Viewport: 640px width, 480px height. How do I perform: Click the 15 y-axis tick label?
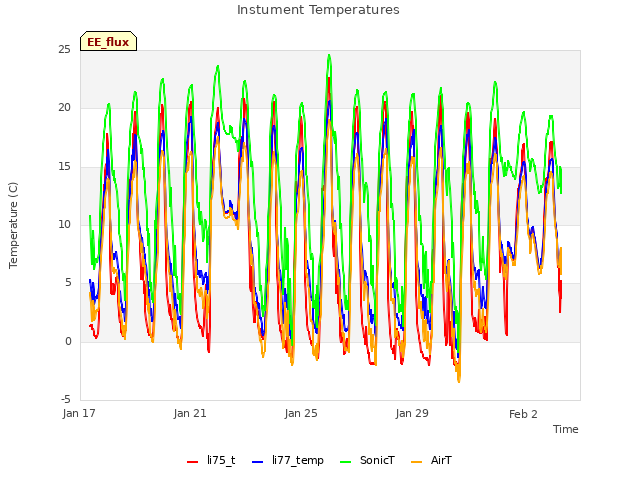point(64,167)
